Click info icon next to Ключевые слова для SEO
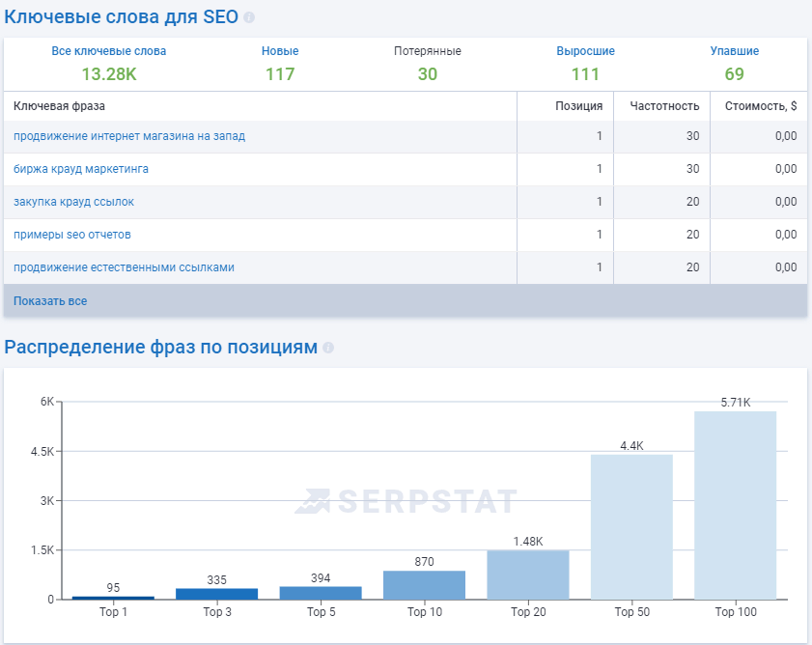This screenshot has height=645, width=812. [x=249, y=18]
